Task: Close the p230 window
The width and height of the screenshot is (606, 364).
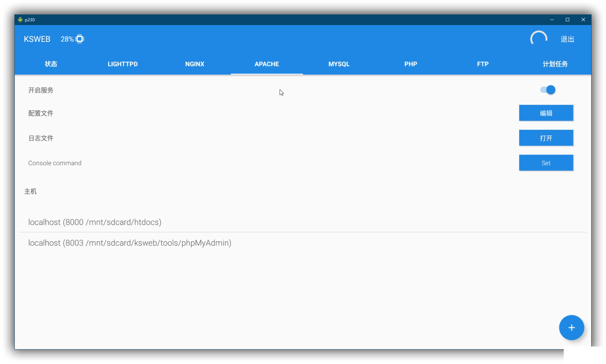Action: tap(583, 20)
